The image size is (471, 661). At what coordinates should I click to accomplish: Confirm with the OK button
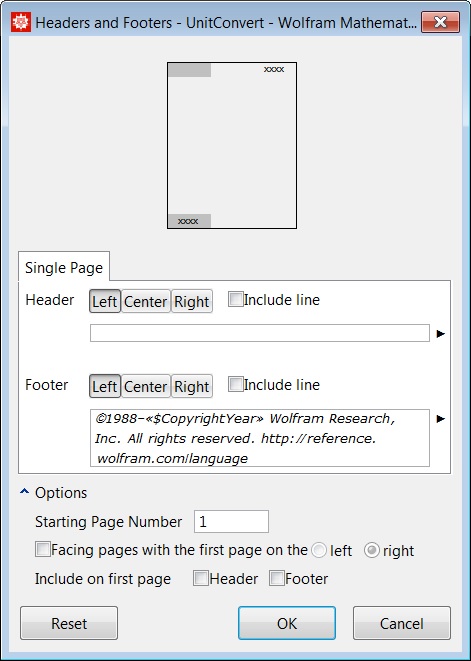(287, 623)
